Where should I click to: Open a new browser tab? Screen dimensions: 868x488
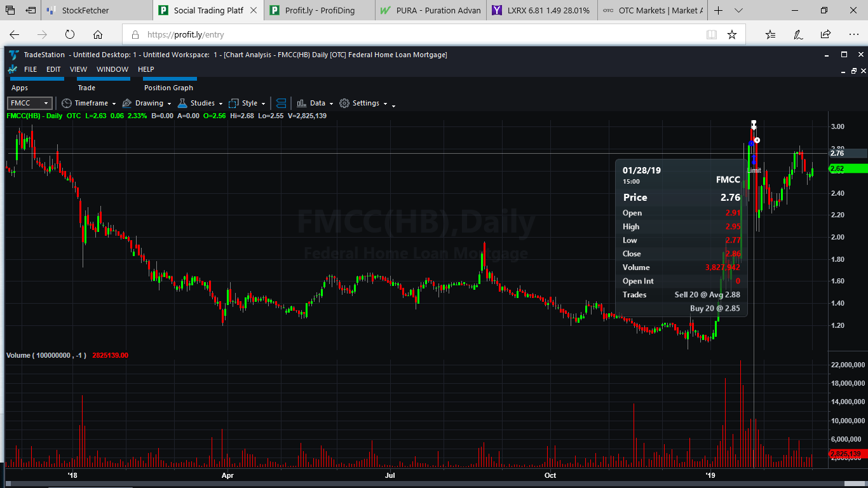coord(719,11)
